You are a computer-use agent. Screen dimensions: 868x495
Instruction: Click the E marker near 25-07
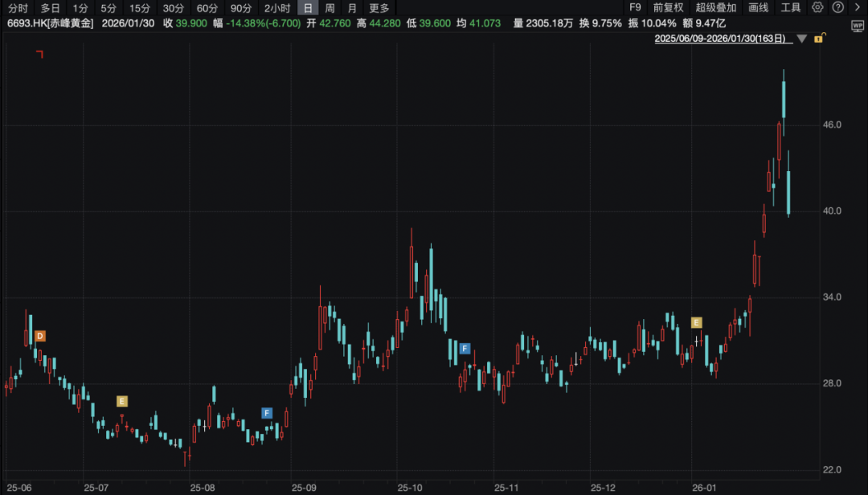click(122, 402)
